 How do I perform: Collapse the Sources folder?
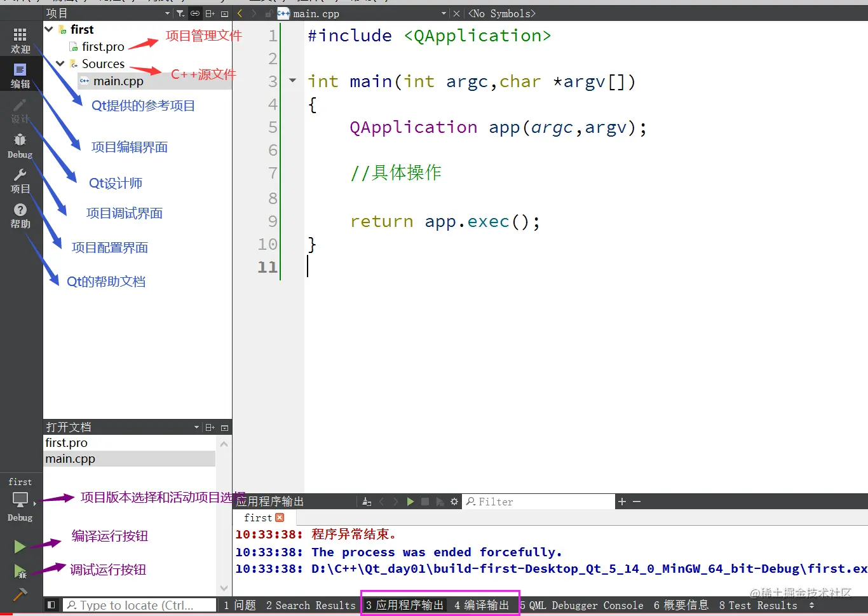point(60,64)
